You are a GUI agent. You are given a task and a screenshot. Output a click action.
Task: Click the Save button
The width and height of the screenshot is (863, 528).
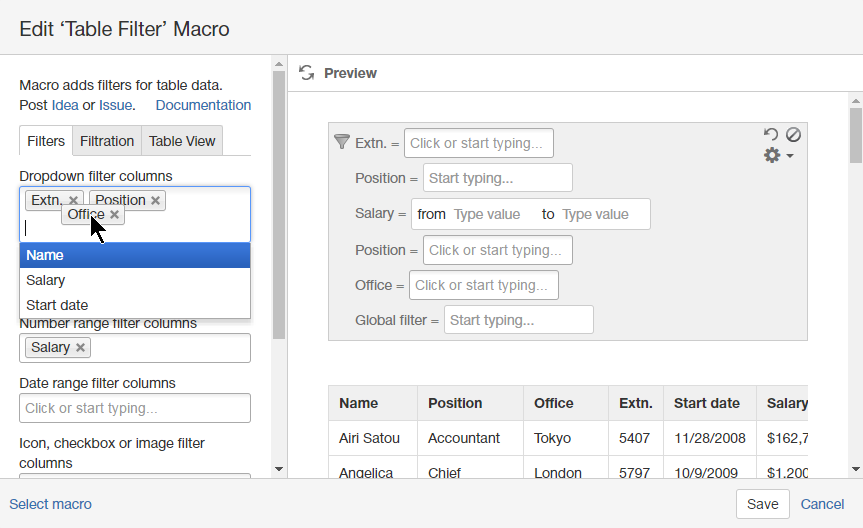tap(762, 504)
